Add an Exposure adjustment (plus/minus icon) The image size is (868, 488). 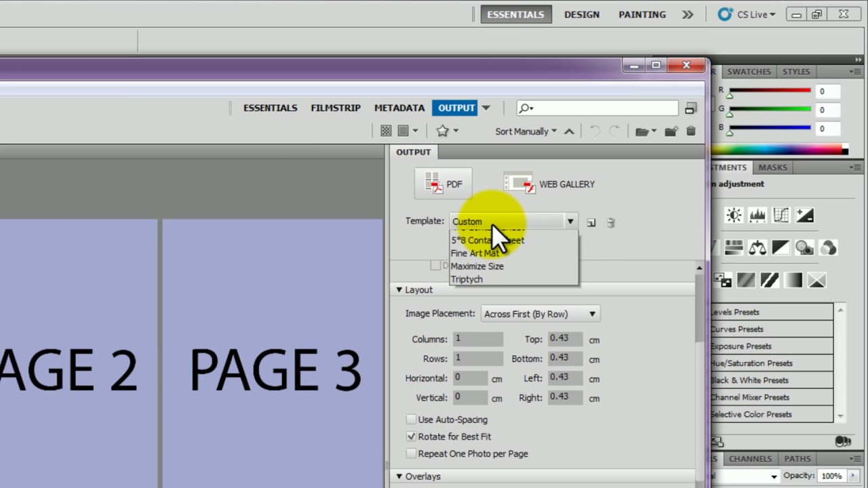(x=805, y=216)
